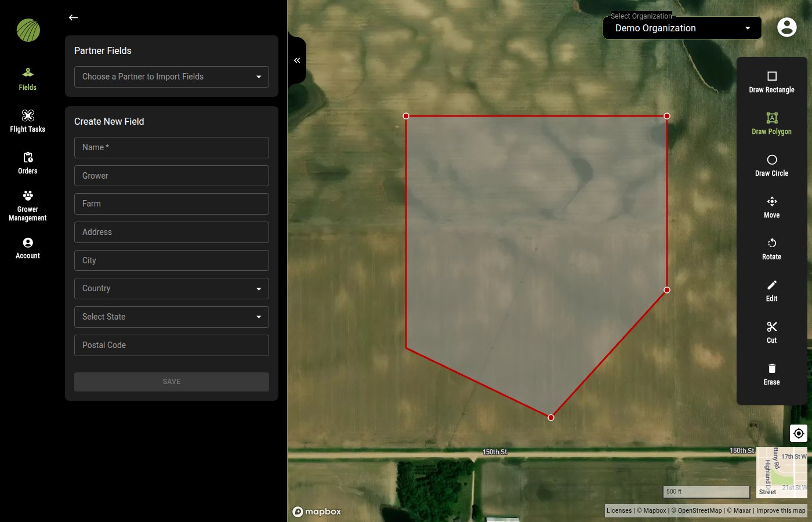
Task: Select the Address input field
Action: tap(172, 232)
